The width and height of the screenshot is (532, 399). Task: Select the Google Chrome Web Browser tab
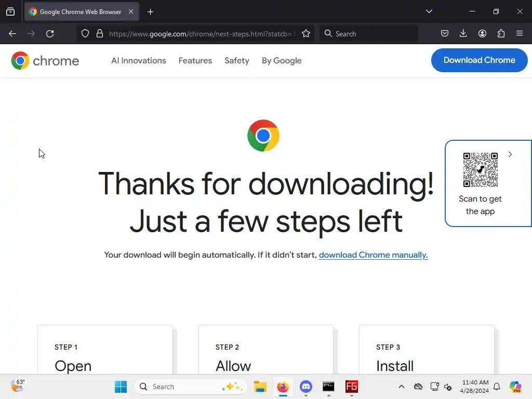pyautogui.click(x=82, y=12)
